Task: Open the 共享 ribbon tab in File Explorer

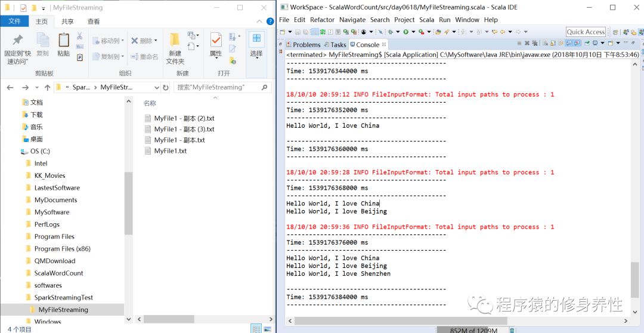Action: (x=67, y=21)
